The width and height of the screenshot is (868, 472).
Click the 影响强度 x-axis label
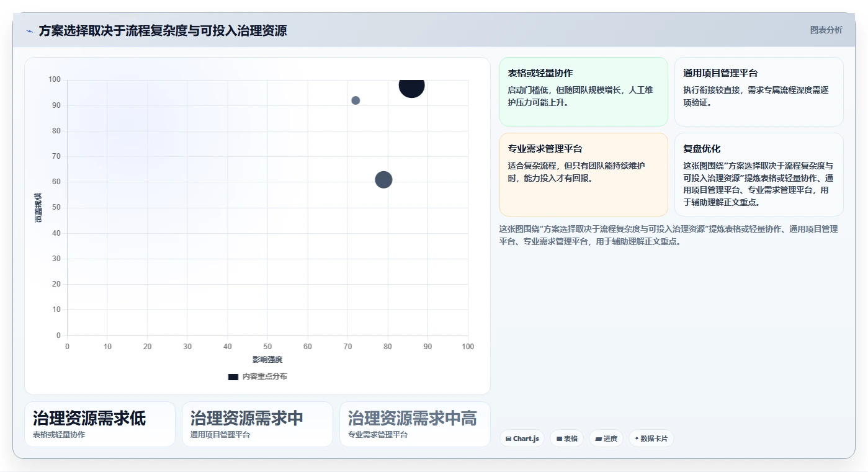click(267, 360)
